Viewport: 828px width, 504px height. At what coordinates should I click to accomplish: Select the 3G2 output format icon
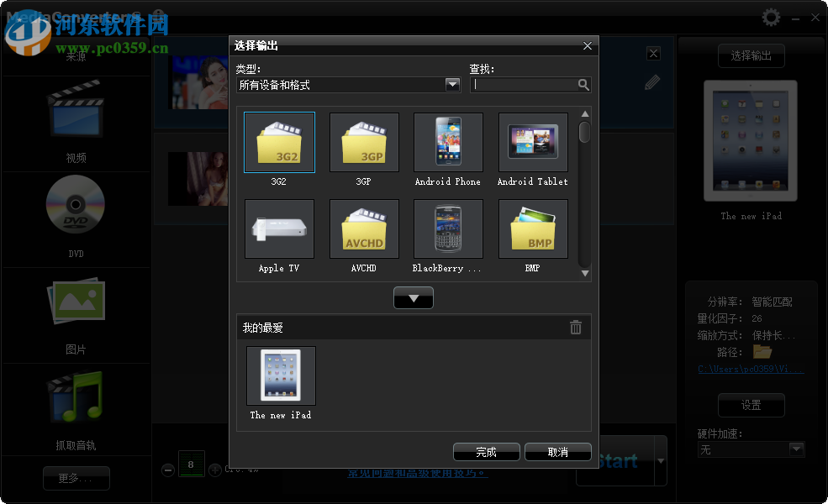[x=279, y=142]
